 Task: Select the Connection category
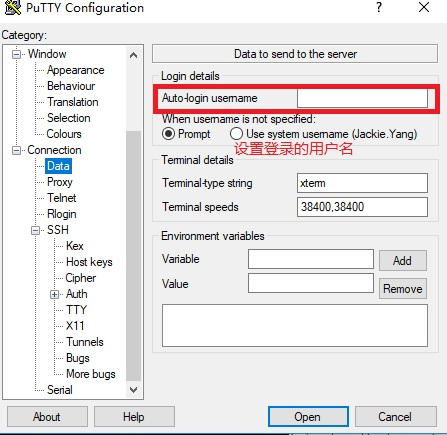(x=54, y=150)
